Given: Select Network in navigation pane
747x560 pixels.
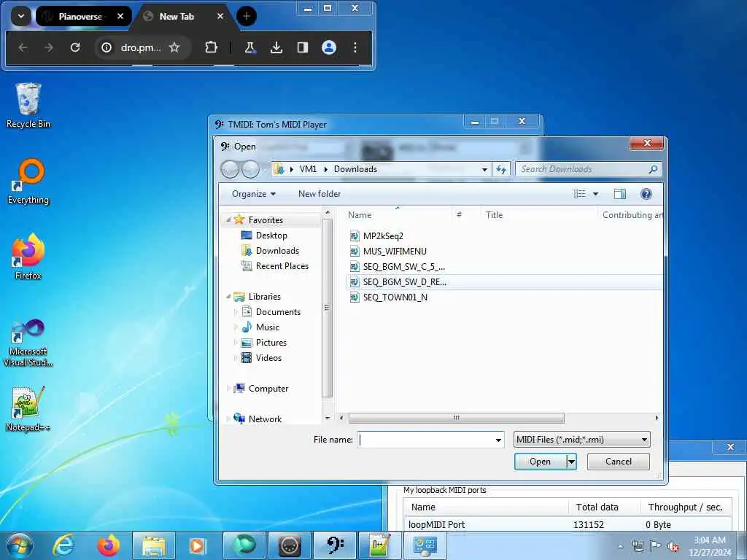Looking at the screenshot, I should (265, 419).
